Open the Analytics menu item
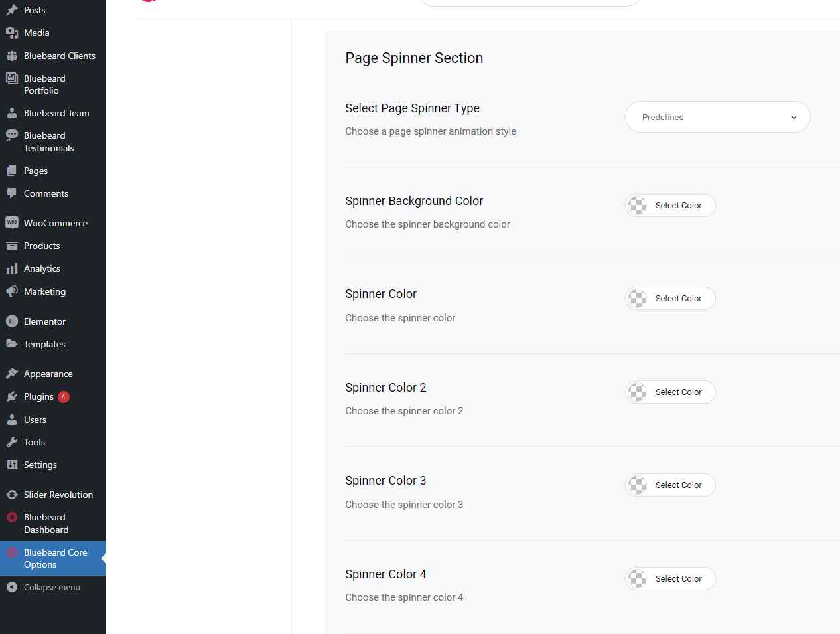Image resolution: width=840 pixels, height=634 pixels. pos(53,268)
